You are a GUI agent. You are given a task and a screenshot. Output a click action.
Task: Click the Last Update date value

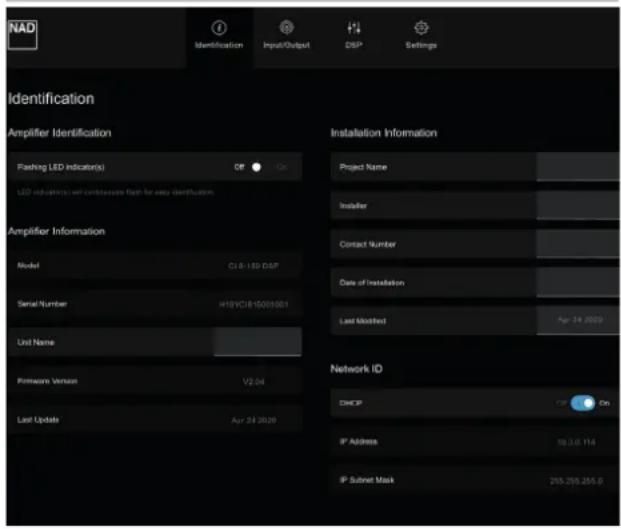[254, 420]
